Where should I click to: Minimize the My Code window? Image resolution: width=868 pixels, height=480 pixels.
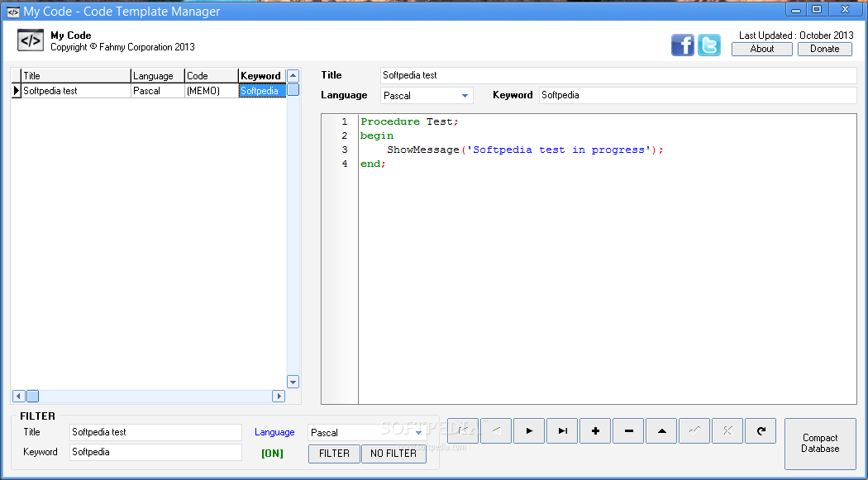(x=795, y=9)
